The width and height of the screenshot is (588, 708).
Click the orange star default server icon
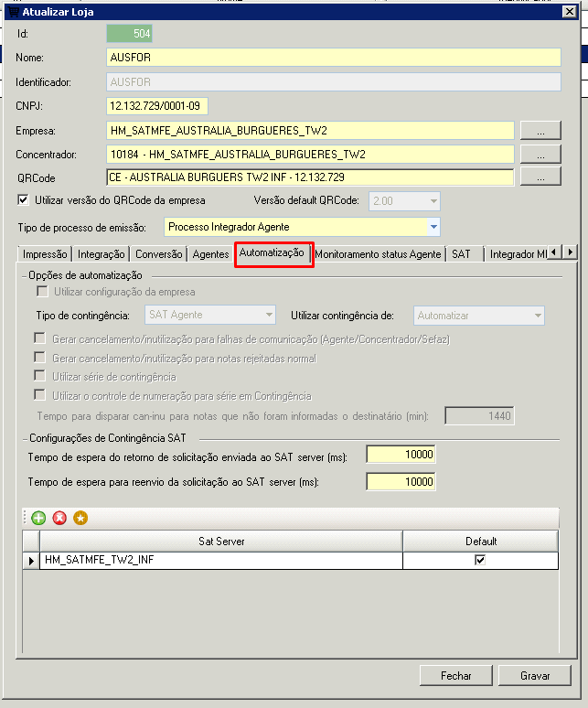click(x=80, y=519)
